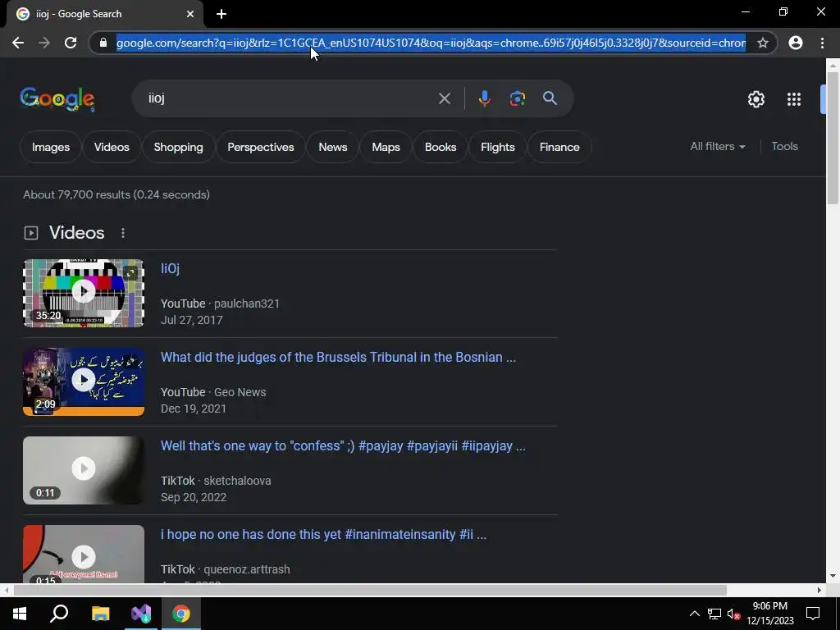Open the taskbar clock showing 9:06 PM

pyautogui.click(x=769, y=614)
